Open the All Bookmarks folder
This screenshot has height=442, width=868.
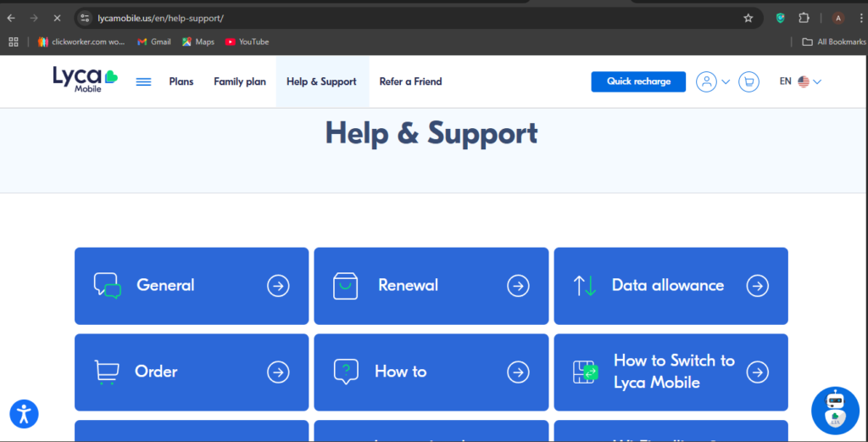click(834, 42)
